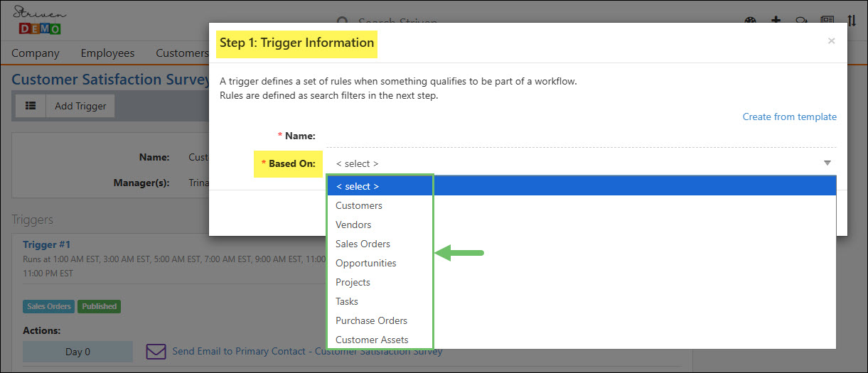The height and width of the screenshot is (373, 868).
Task: Select Customers from the Based On list
Action: [581, 205]
